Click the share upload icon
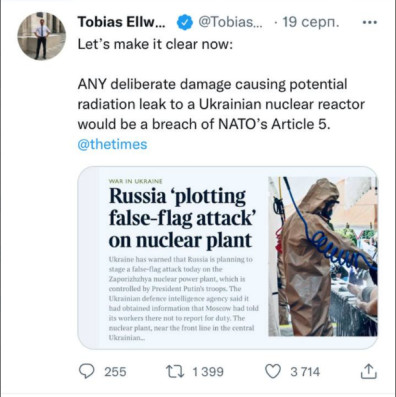The width and height of the screenshot is (396, 397). tap(369, 371)
